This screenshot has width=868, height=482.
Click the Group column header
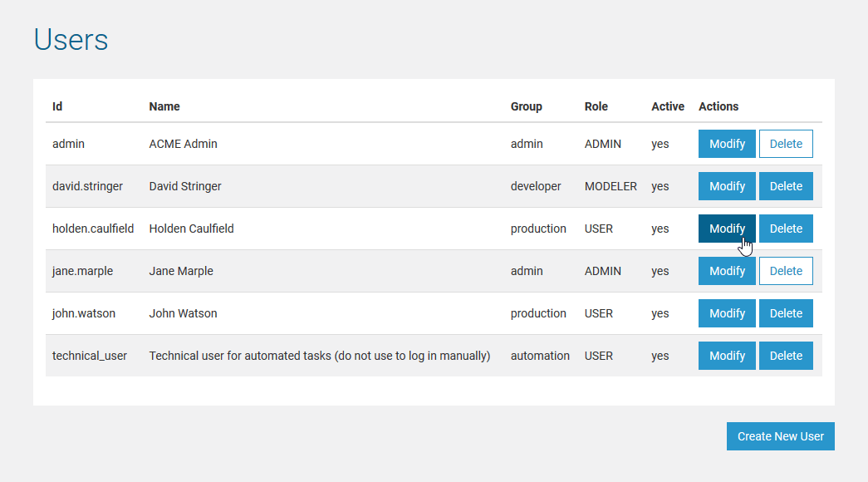point(526,106)
